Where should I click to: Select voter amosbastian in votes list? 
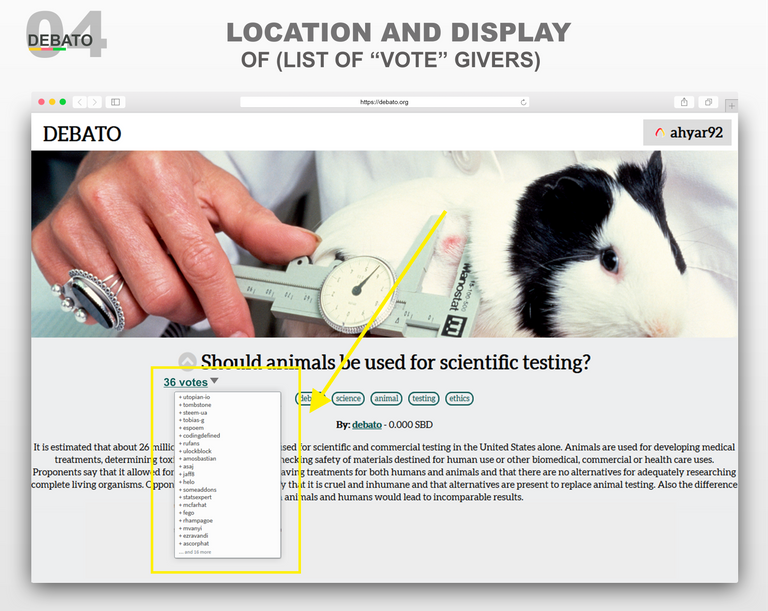[198, 459]
